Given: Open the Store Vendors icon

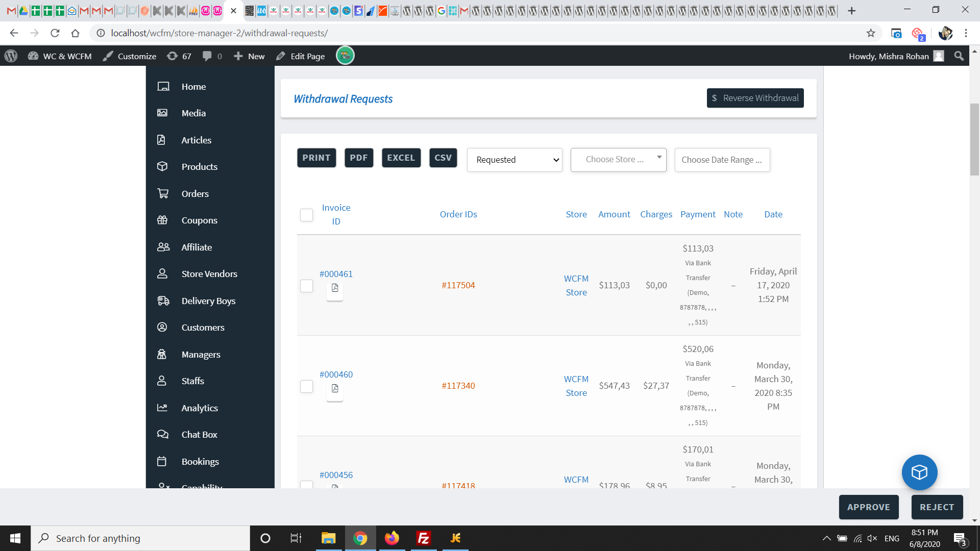Looking at the screenshot, I should [x=162, y=273].
